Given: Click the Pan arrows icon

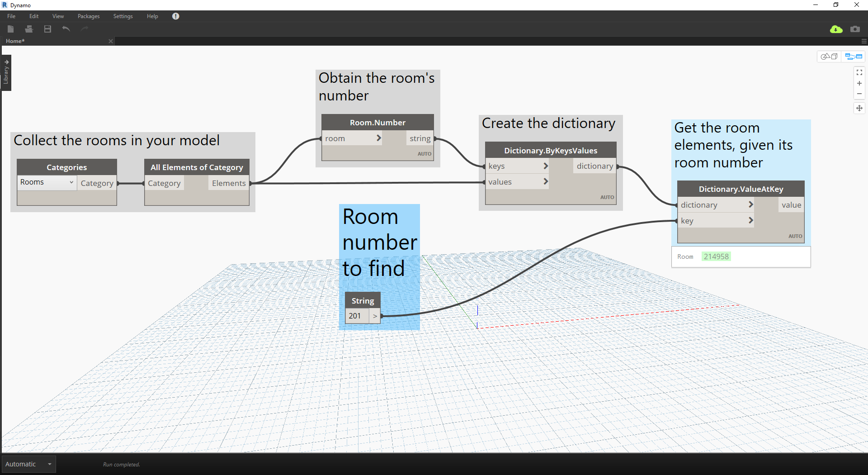Looking at the screenshot, I should 859,108.
